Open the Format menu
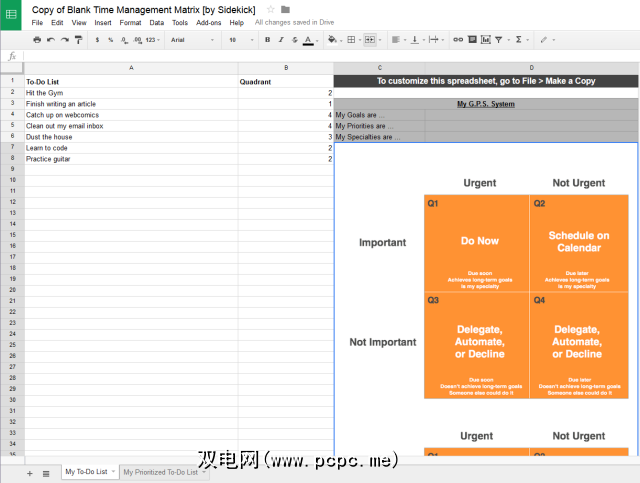 click(x=130, y=22)
